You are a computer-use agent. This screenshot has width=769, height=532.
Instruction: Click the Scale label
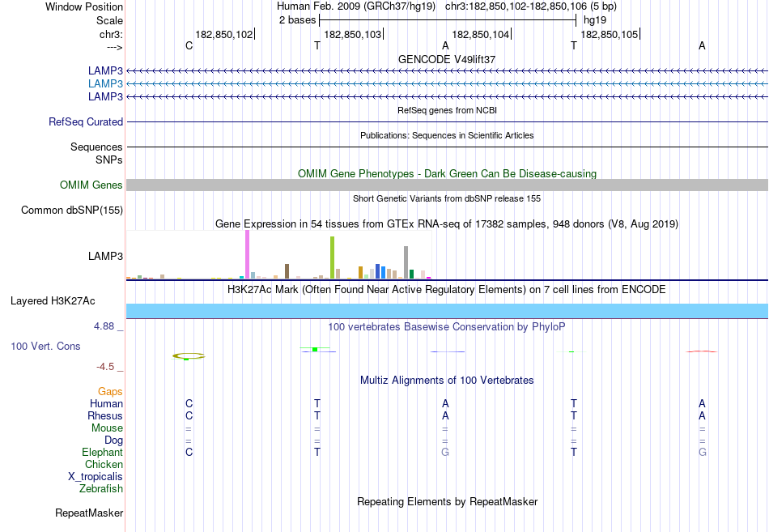pyautogui.click(x=109, y=20)
